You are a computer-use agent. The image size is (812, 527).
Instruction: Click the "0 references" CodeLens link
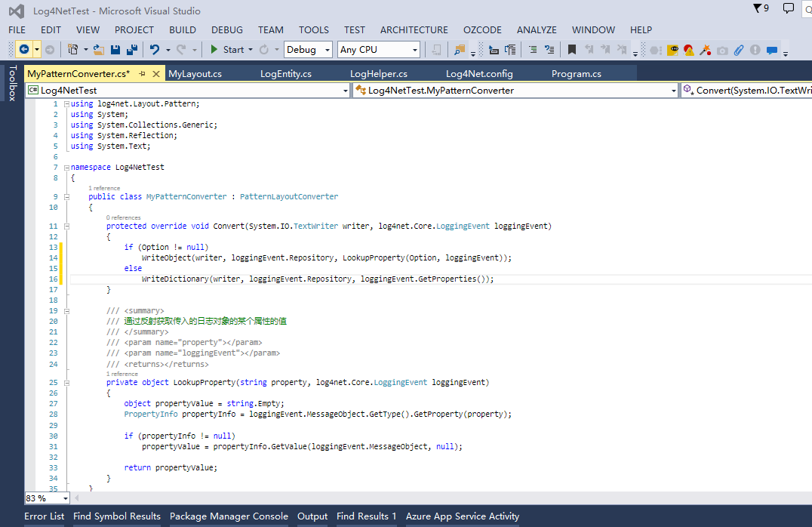click(123, 217)
